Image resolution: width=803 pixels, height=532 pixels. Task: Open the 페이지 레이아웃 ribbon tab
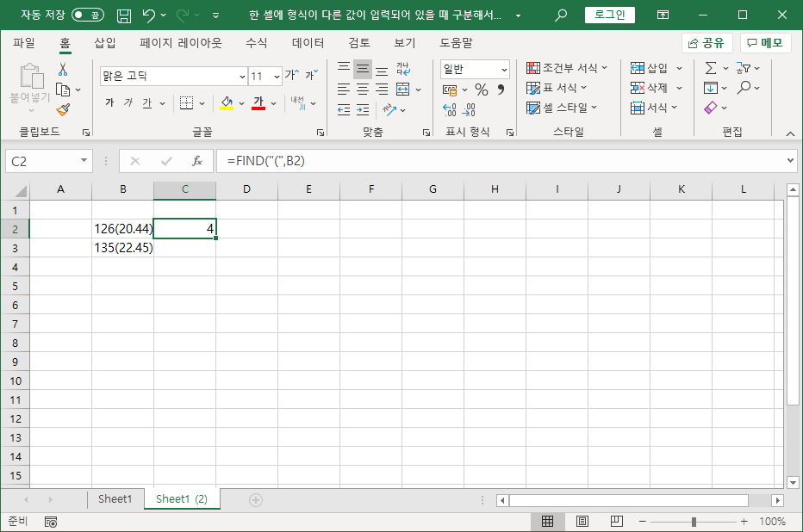click(x=181, y=43)
